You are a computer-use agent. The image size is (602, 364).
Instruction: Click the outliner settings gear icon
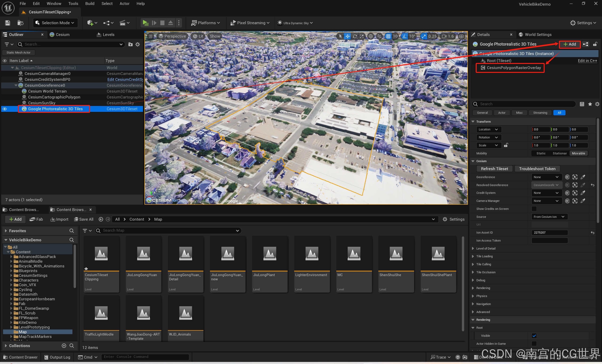coord(138,44)
